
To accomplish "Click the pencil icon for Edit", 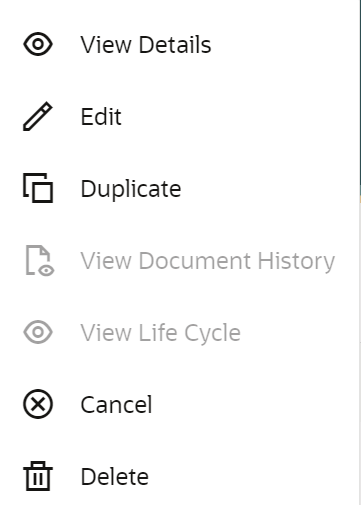I will point(38,116).
